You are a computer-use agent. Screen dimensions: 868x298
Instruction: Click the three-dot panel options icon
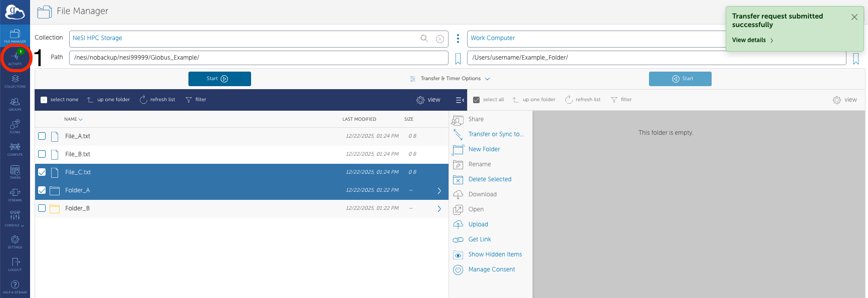[x=458, y=39]
